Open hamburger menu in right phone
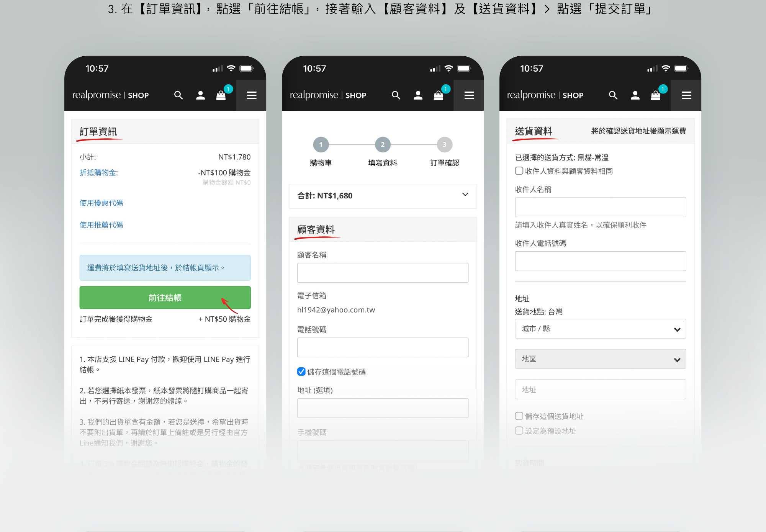 (686, 95)
